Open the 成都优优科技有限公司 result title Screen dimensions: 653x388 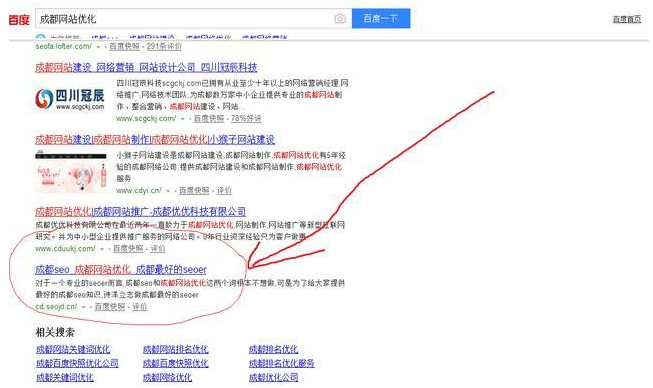140,211
